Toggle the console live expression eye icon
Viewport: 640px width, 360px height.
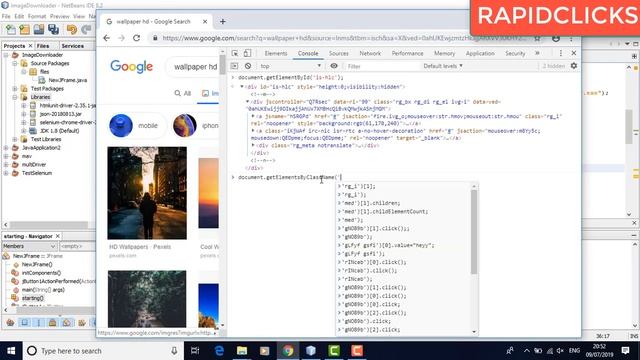click(334, 66)
